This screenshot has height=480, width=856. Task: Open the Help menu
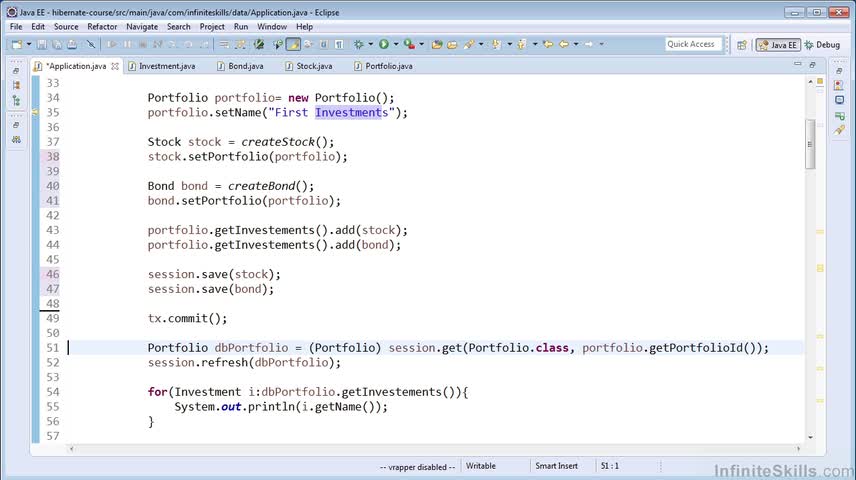coord(305,26)
